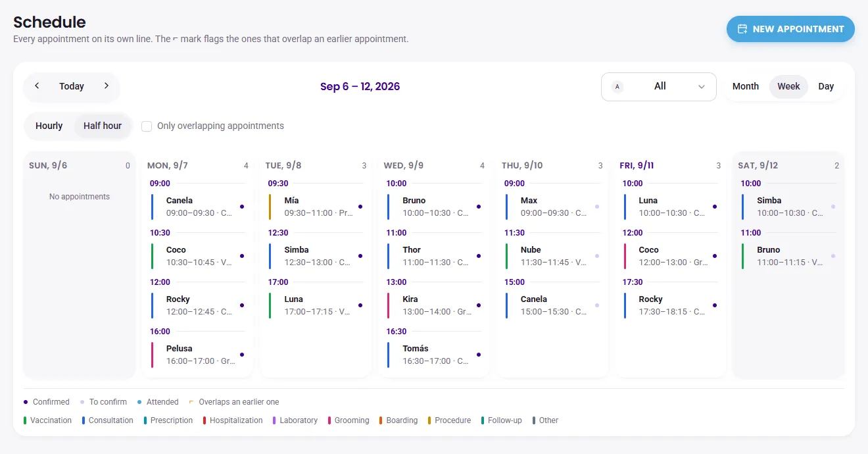Click the SAT, 9/12 day header
868x454 pixels.
[x=758, y=166]
